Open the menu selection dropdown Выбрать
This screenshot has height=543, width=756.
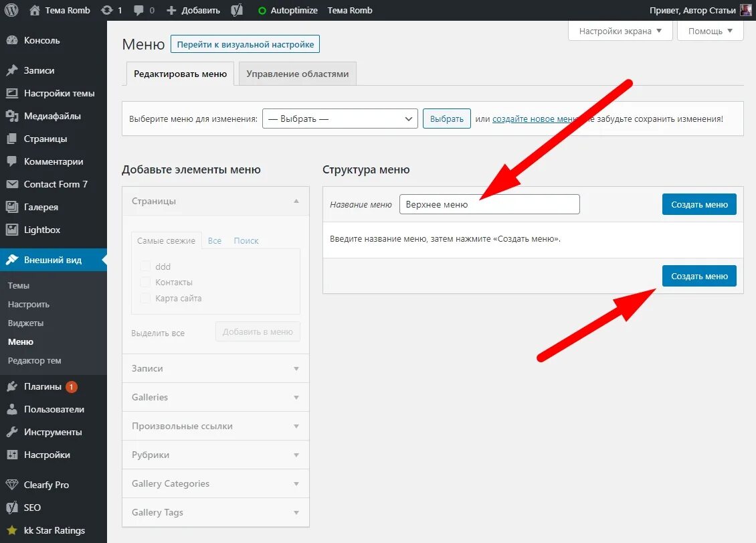pyautogui.click(x=340, y=119)
